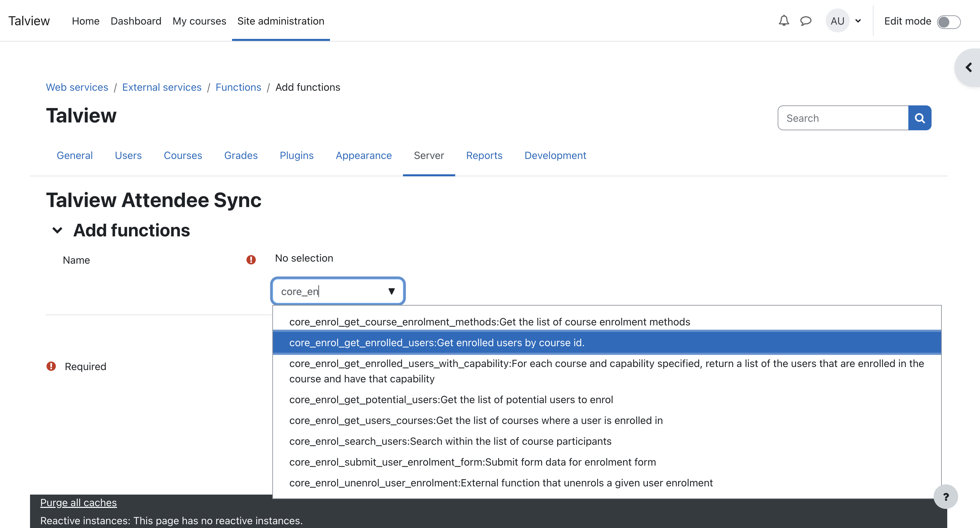Click the red icon beside Required
This screenshot has width=980, height=528.
tap(51, 366)
